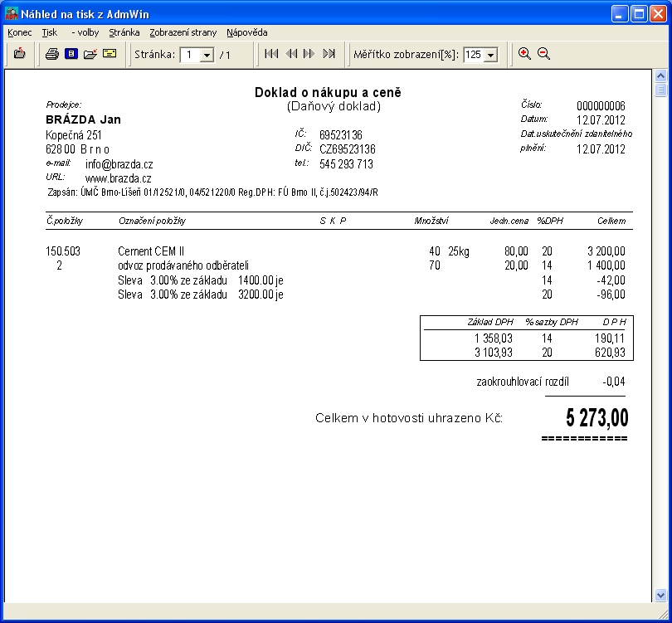Click the discount amount '-96,00'
672x623 pixels.
(x=611, y=294)
